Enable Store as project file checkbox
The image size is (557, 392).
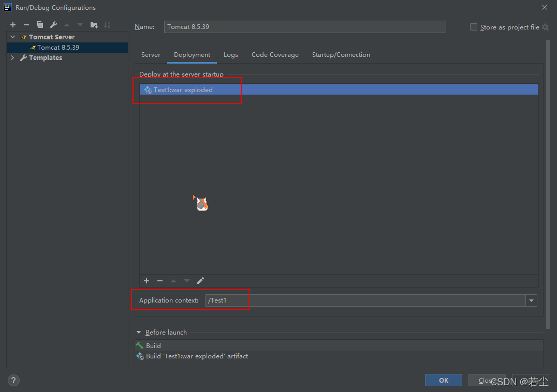click(474, 27)
